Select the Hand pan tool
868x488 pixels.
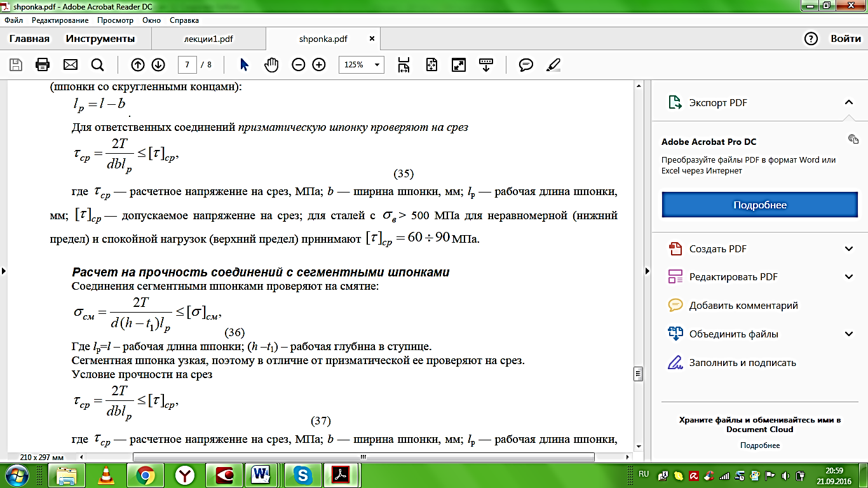coord(271,65)
